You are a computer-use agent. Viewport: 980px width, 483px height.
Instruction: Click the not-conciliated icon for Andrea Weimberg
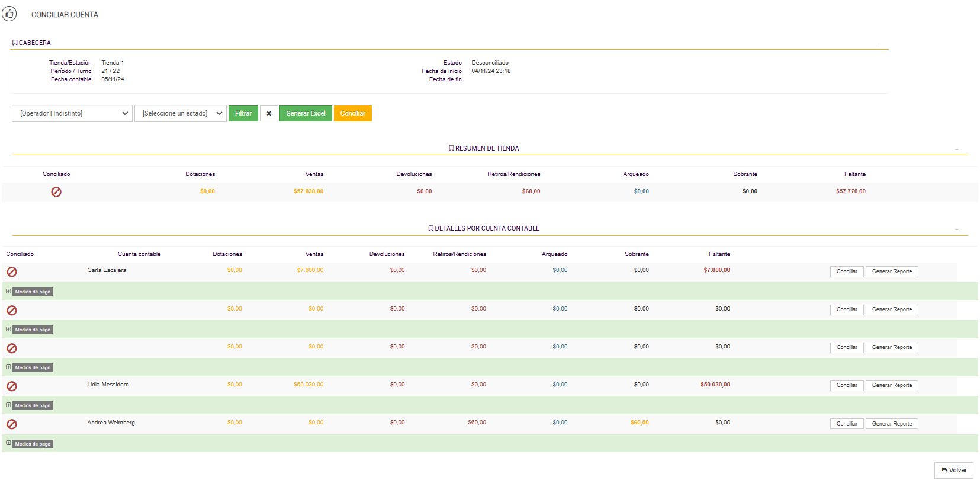pos(12,424)
